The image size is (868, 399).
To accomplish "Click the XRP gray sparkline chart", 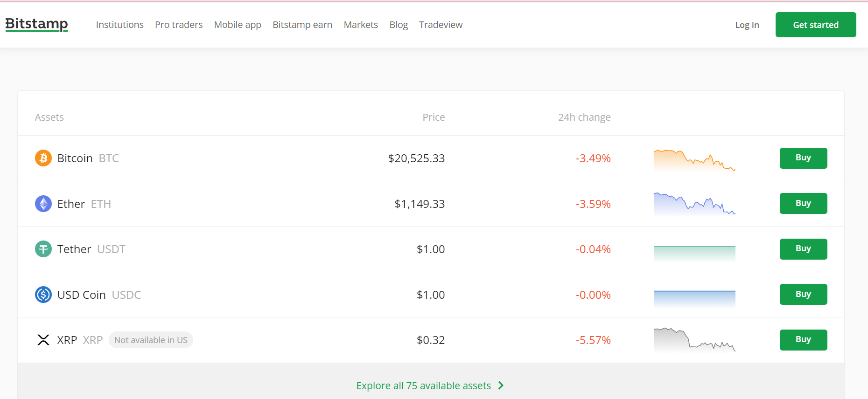I will (695, 340).
